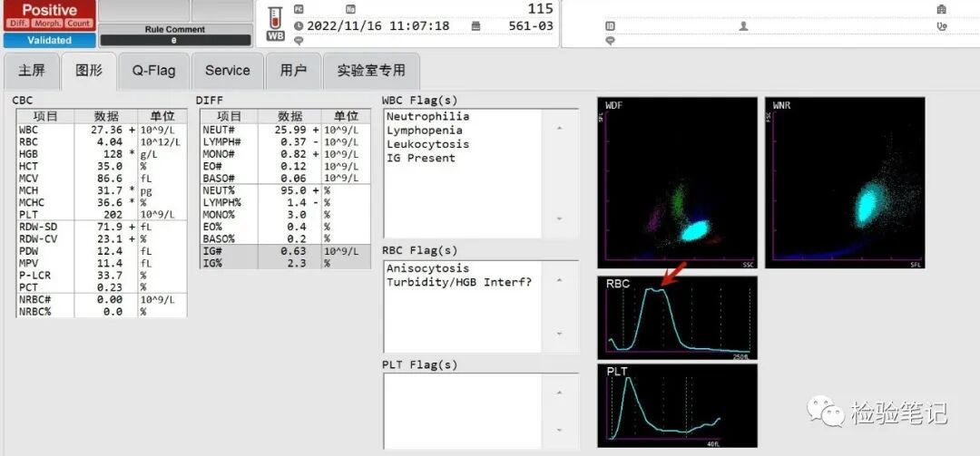
Task: Open the PLT histogram
Action: (677, 405)
